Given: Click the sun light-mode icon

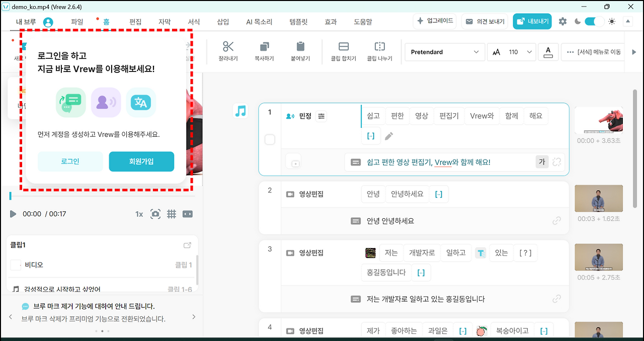Looking at the screenshot, I should [612, 22].
